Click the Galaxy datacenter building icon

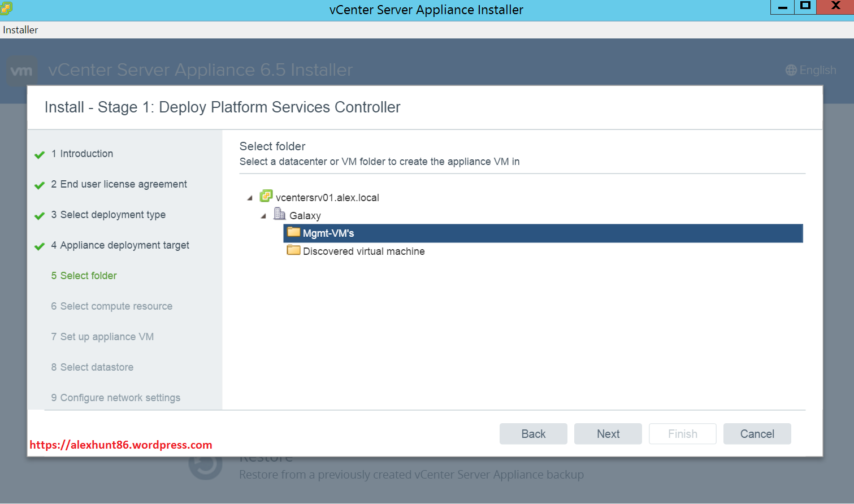(279, 214)
